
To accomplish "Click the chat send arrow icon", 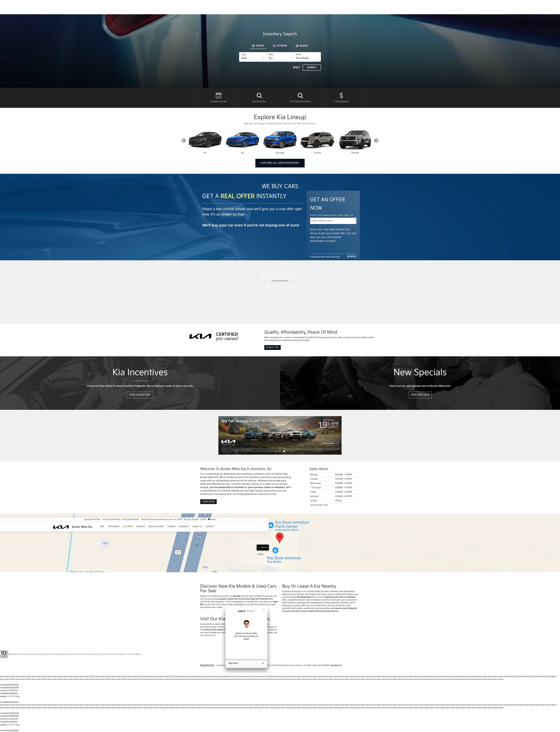I will (263, 663).
